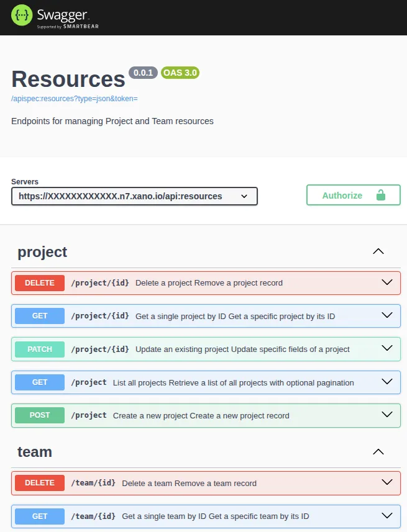Viewport: 407px width, 532px height.
Task: Click the 0.0.1 version badge
Action: pyautogui.click(x=143, y=73)
